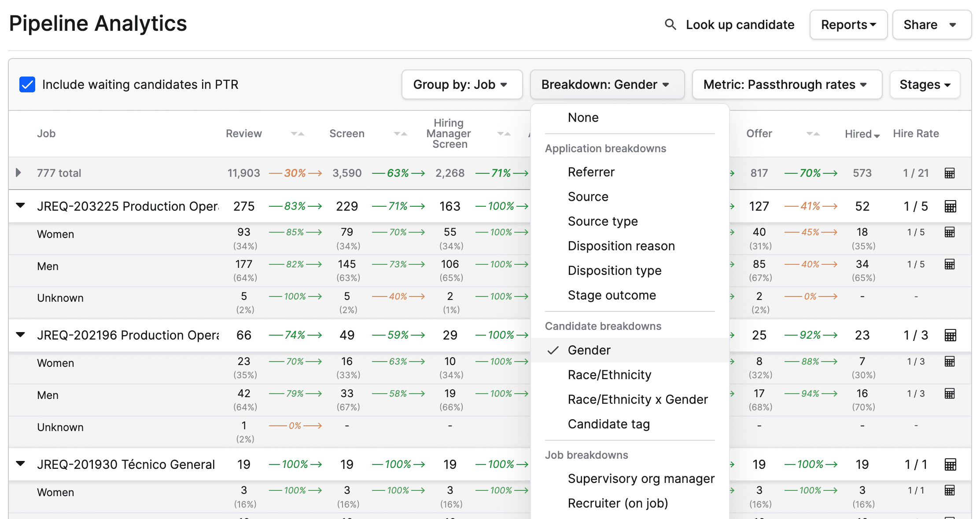Select Race/Ethnicity breakdown

(609, 374)
